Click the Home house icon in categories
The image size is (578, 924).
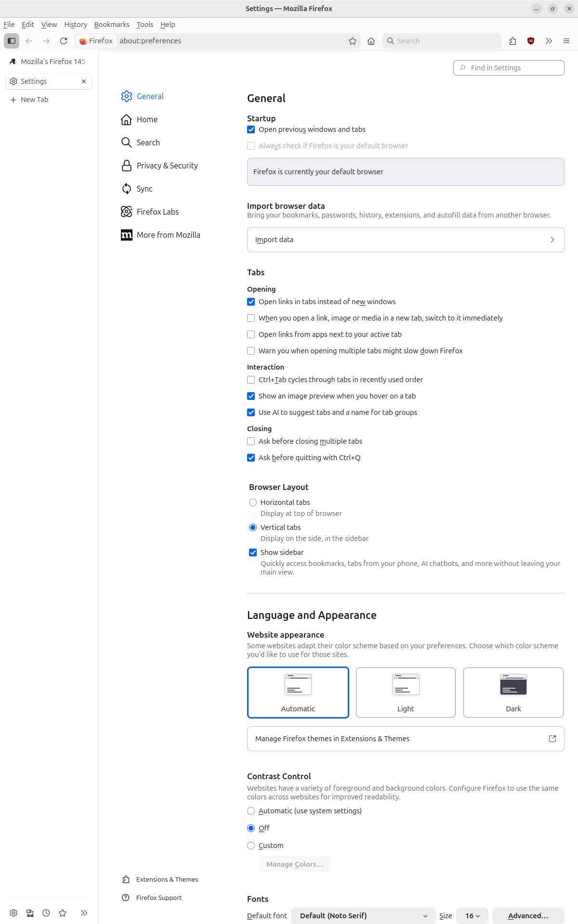point(126,119)
